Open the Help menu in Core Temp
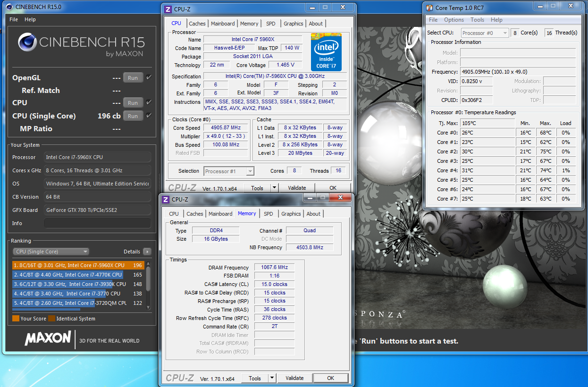Viewport: 588px width, 387px height. tap(496, 20)
